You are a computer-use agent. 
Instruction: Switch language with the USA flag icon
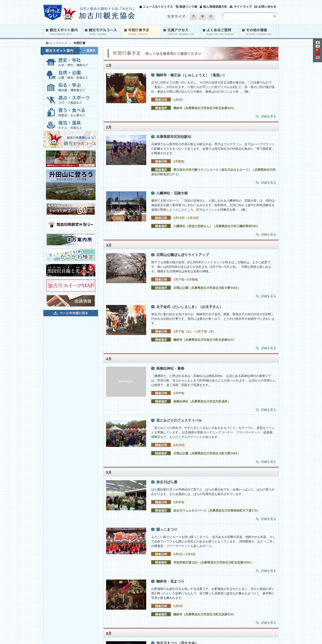tap(317, 57)
